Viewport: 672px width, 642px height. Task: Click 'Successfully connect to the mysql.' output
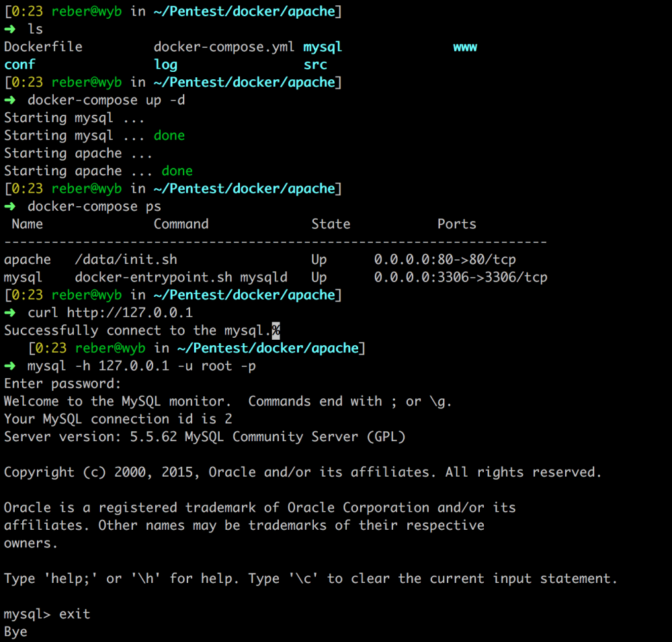pyautogui.click(x=138, y=330)
